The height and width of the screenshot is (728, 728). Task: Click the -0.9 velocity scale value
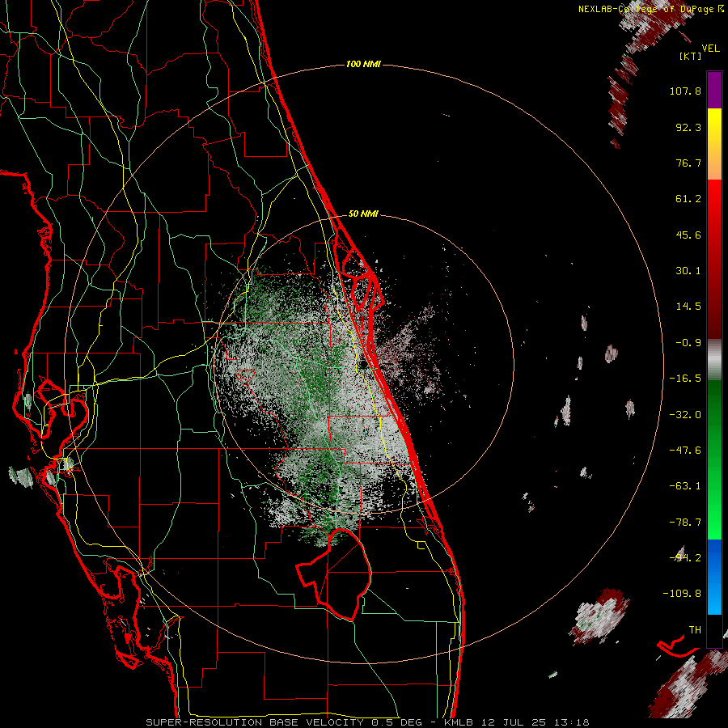(x=688, y=343)
